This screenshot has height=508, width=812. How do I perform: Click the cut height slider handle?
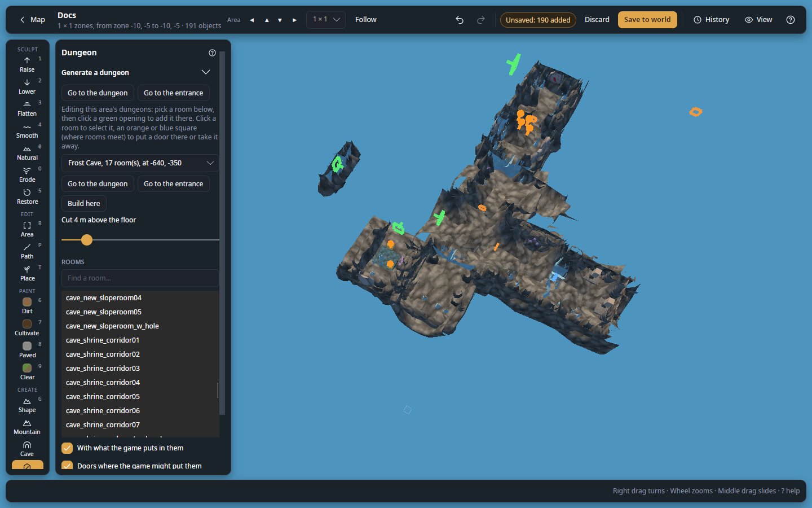click(x=86, y=240)
